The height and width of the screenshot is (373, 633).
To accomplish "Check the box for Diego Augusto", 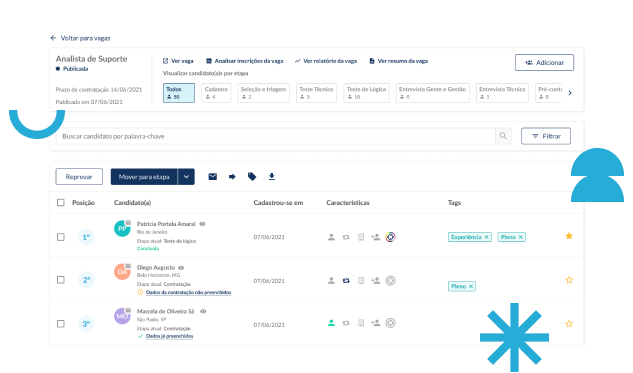I will click(61, 280).
